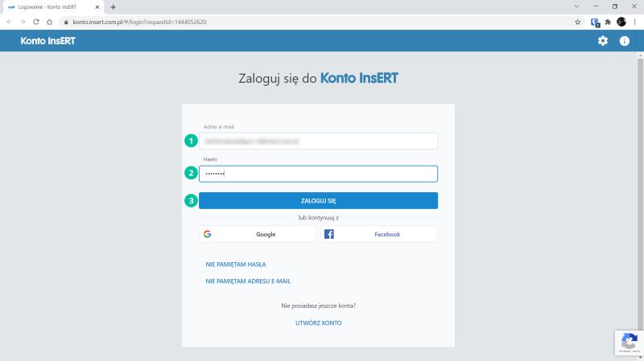Open the info icon in the header
Screen dimensions: 644x361
point(625,41)
